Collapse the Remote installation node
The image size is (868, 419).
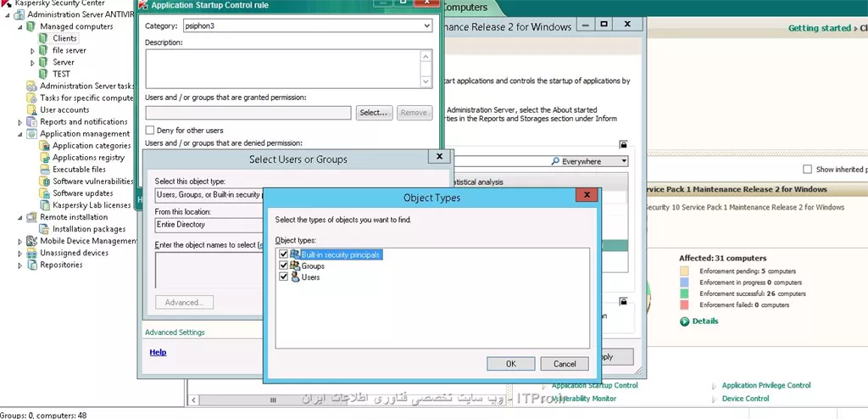click(x=20, y=217)
